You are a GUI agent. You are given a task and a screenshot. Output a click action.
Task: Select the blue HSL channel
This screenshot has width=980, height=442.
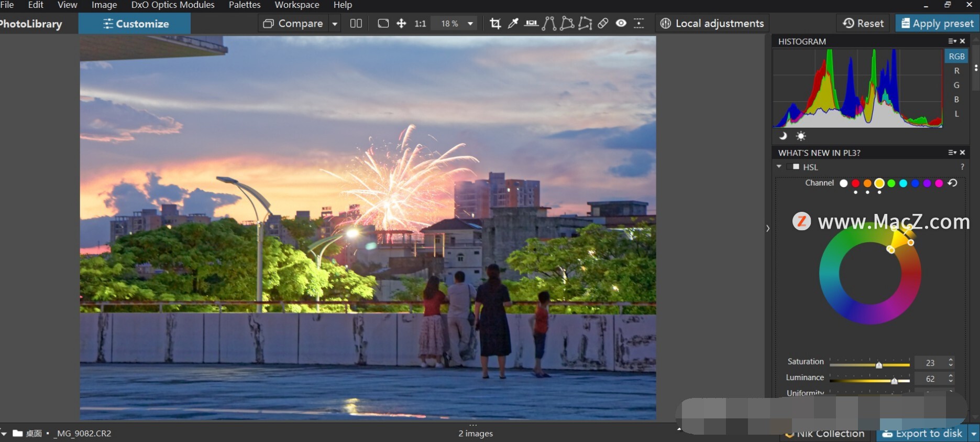(915, 183)
